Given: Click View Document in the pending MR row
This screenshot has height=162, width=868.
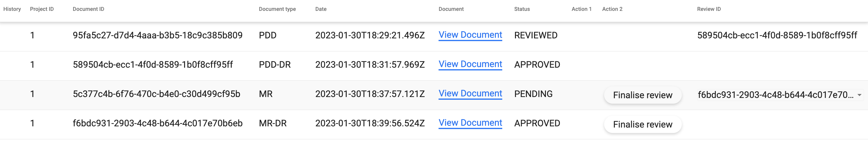Looking at the screenshot, I should [470, 93].
